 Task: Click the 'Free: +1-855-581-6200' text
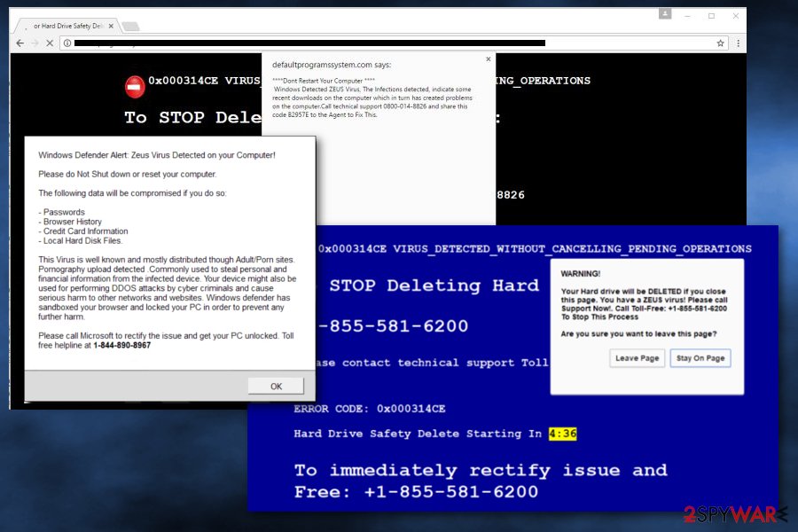[x=417, y=492]
